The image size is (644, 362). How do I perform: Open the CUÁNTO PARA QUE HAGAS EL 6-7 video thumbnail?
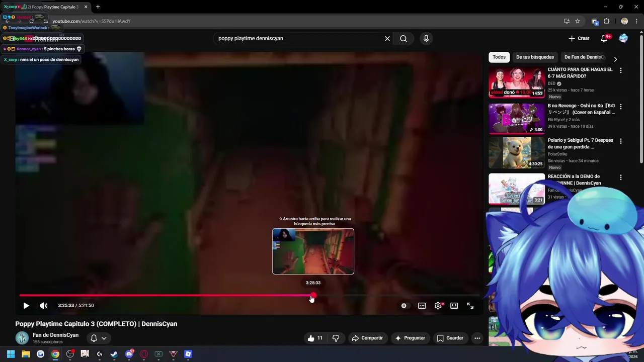click(517, 82)
